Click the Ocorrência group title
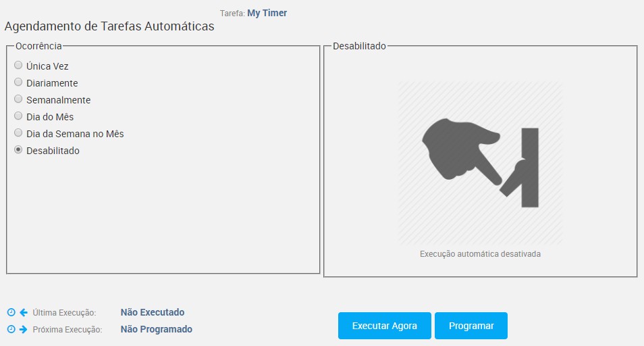The width and height of the screenshot is (644, 346). tap(38, 46)
